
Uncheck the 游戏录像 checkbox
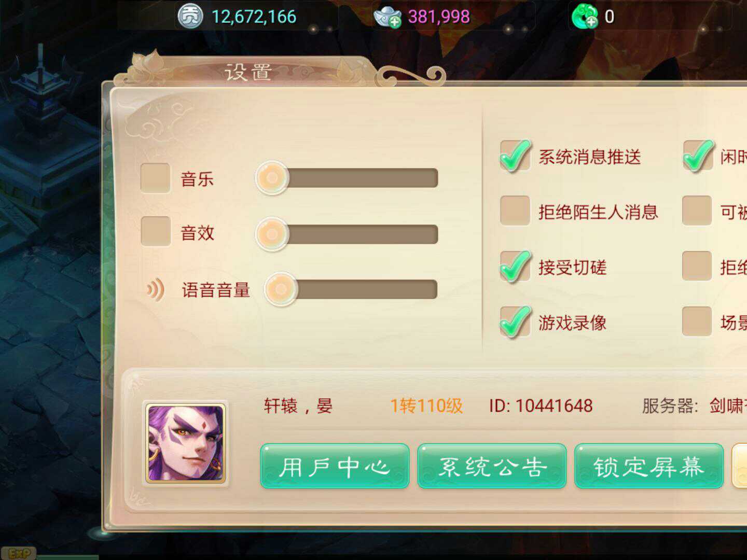click(x=515, y=322)
